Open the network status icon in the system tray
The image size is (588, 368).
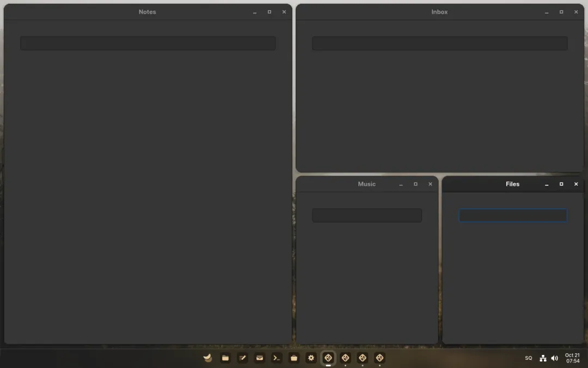pos(543,358)
